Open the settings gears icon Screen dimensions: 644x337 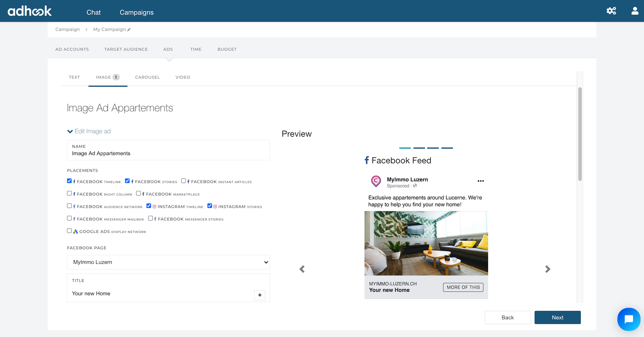pyautogui.click(x=611, y=11)
